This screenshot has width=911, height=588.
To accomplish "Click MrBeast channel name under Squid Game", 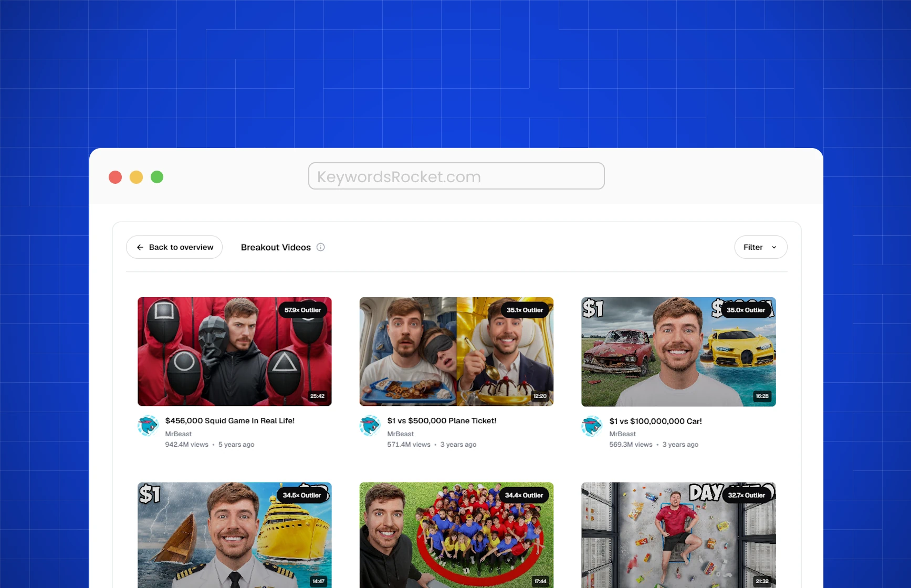I will point(179,434).
